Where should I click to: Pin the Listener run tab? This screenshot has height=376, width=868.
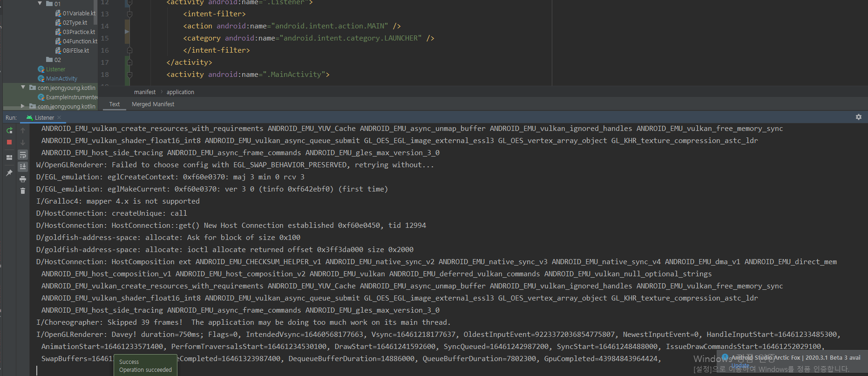(9, 173)
